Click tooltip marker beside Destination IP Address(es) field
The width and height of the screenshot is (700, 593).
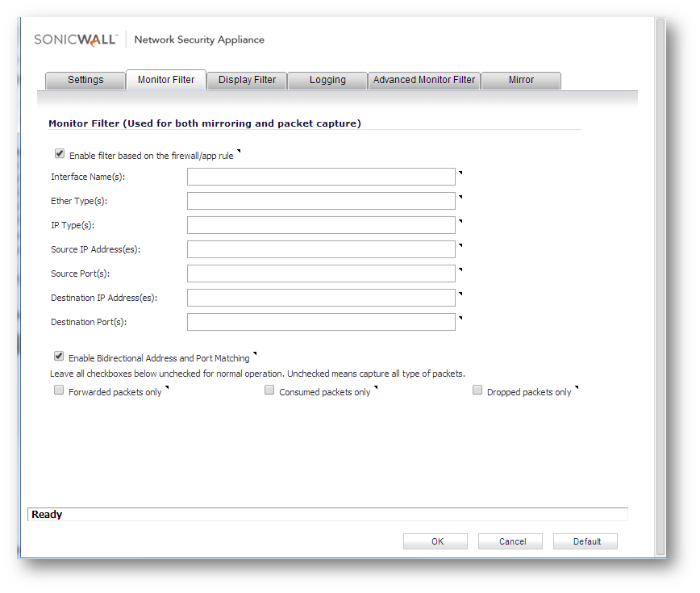[460, 294]
